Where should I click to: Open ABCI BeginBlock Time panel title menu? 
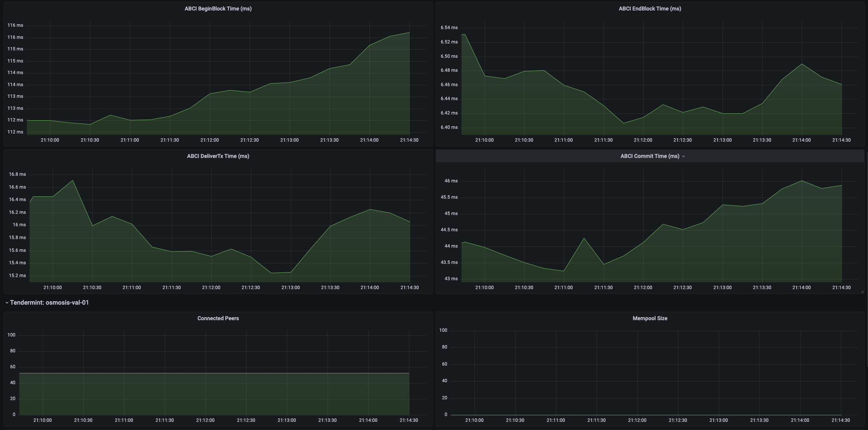[218, 9]
